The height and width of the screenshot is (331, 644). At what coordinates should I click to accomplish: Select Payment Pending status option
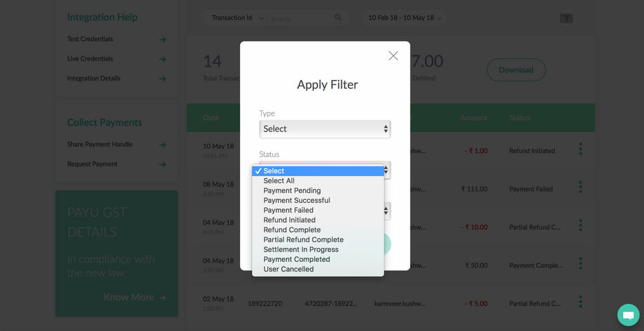pos(292,191)
